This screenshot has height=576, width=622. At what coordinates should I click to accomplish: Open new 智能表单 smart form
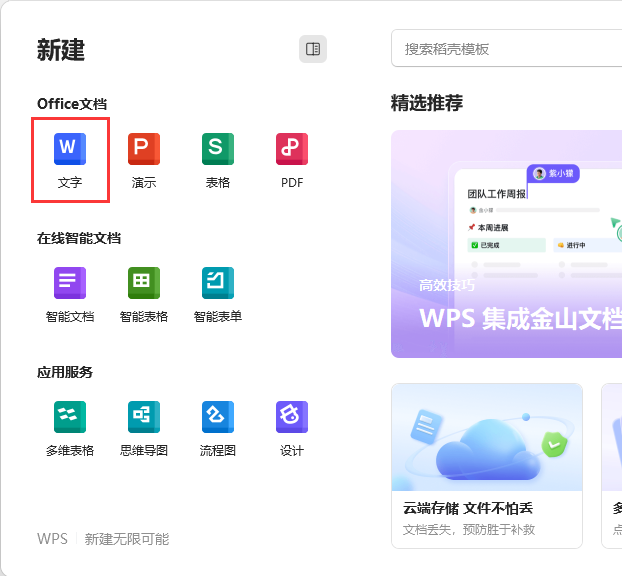pyautogui.click(x=218, y=295)
